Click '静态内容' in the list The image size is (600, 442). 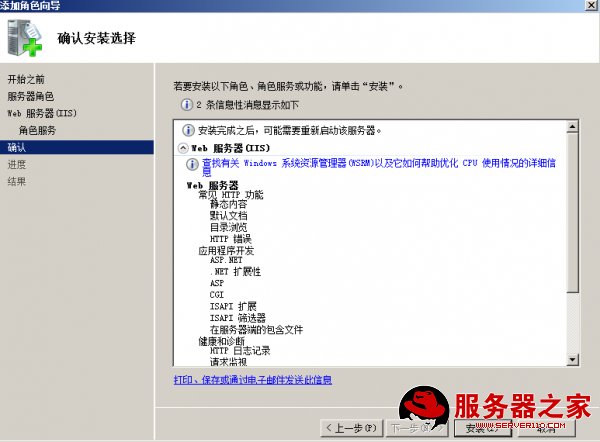(228, 205)
